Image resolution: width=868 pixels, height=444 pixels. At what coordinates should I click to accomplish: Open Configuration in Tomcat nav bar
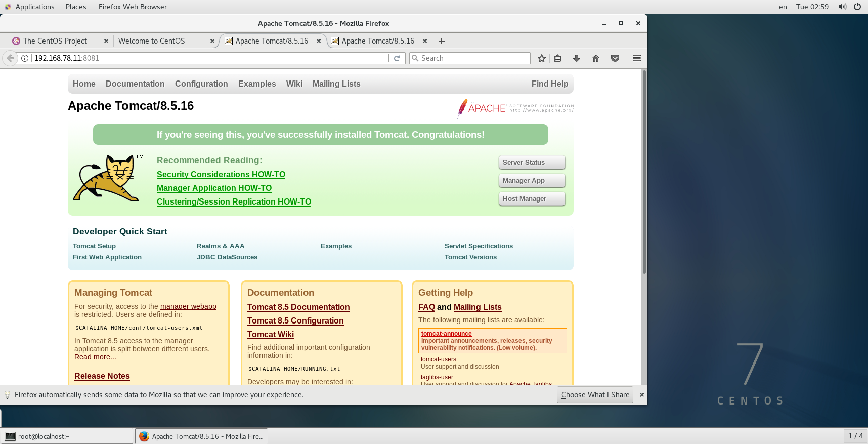pyautogui.click(x=201, y=84)
